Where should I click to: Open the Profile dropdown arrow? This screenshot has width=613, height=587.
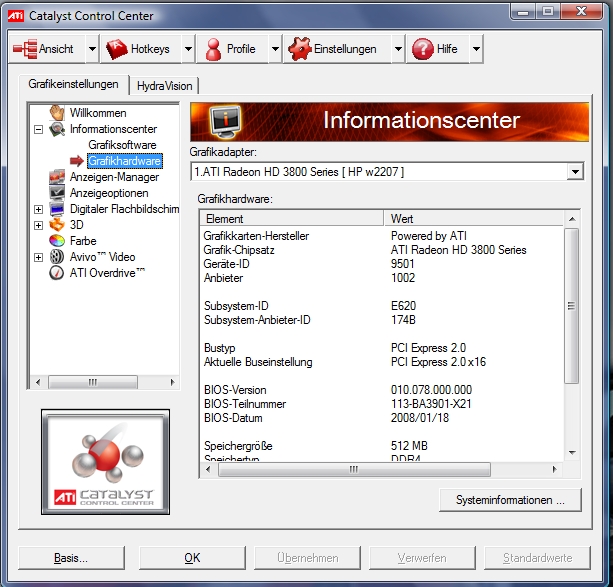pyautogui.click(x=276, y=49)
